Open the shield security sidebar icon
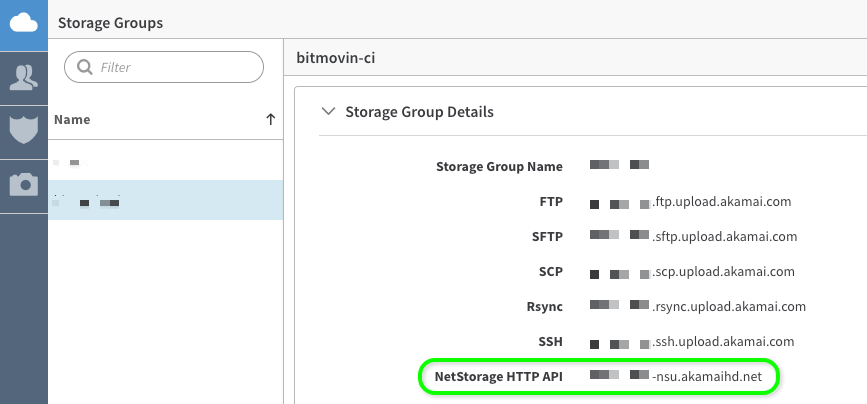The height and width of the screenshot is (404, 867). 23,130
